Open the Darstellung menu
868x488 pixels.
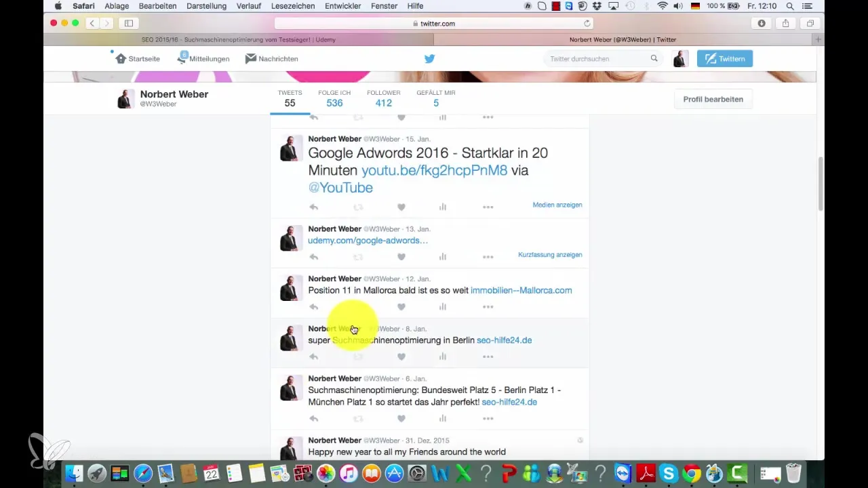[207, 6]
